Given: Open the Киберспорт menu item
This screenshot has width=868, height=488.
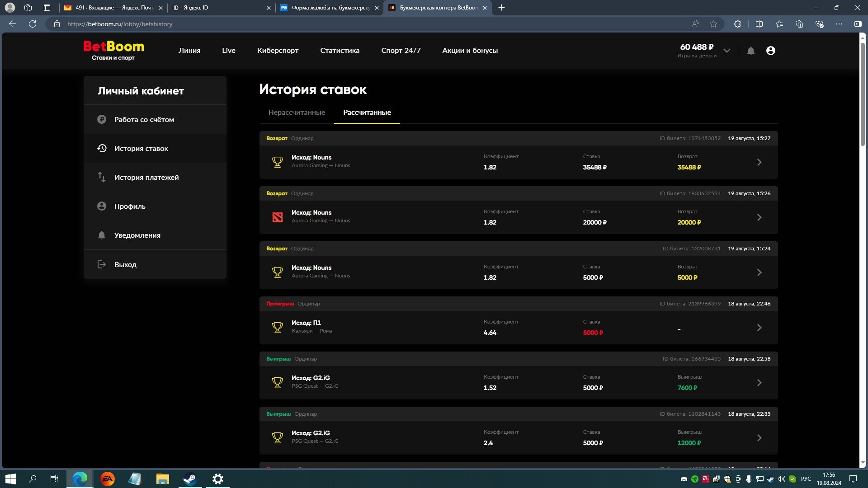Looking at the screenshot, I should click(278, 51).
